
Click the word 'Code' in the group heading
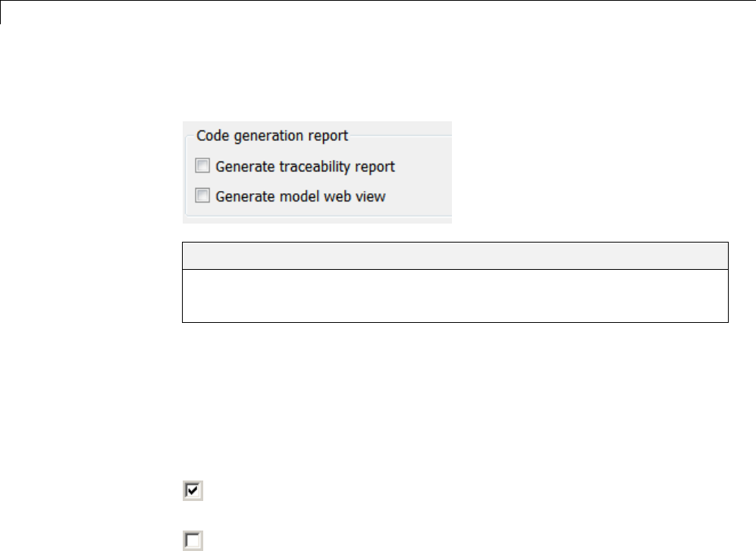point(212,136)
